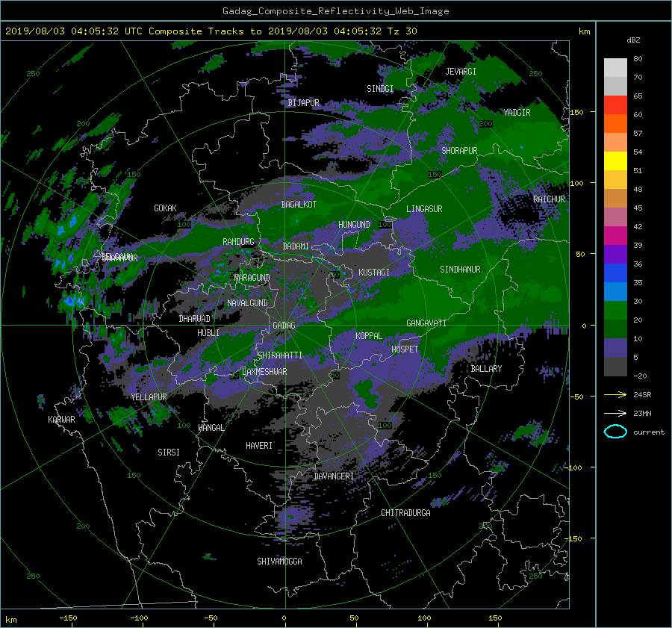The image size is (672, 628).
Task: Pick the dark gray swatch above -20 dBZ
Action: coord(615,367)
